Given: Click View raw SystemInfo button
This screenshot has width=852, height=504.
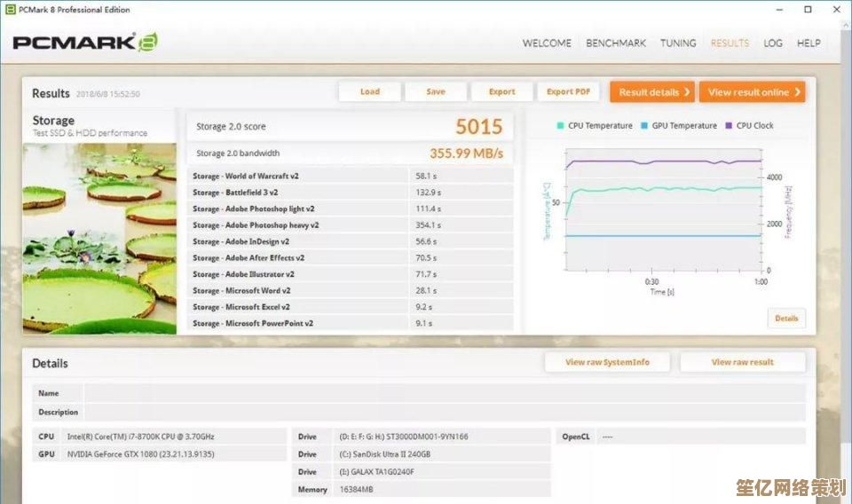Looking at the screenshot, I should tap(607, 362).
